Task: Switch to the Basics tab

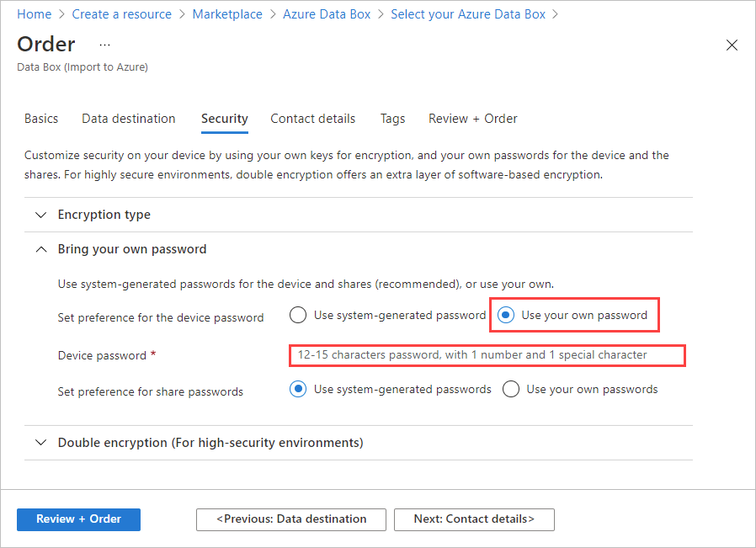Action: click(40, 119)
